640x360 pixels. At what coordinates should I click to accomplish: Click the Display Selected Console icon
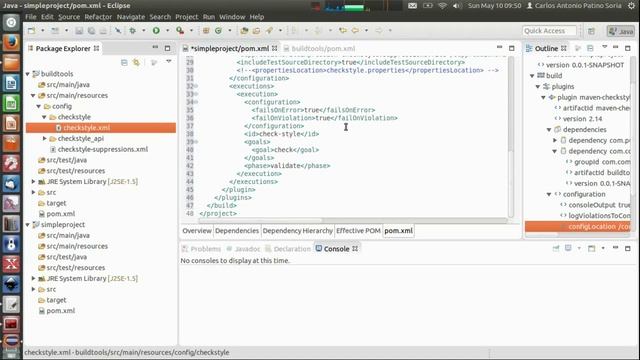tap(568, 248)
